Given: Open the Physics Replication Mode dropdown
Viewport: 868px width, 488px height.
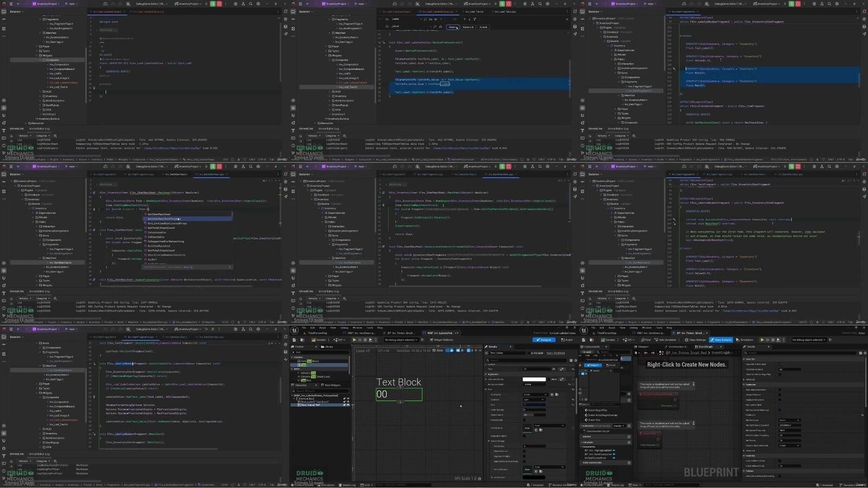Looking at the screenshot, I should pos(789,445).
